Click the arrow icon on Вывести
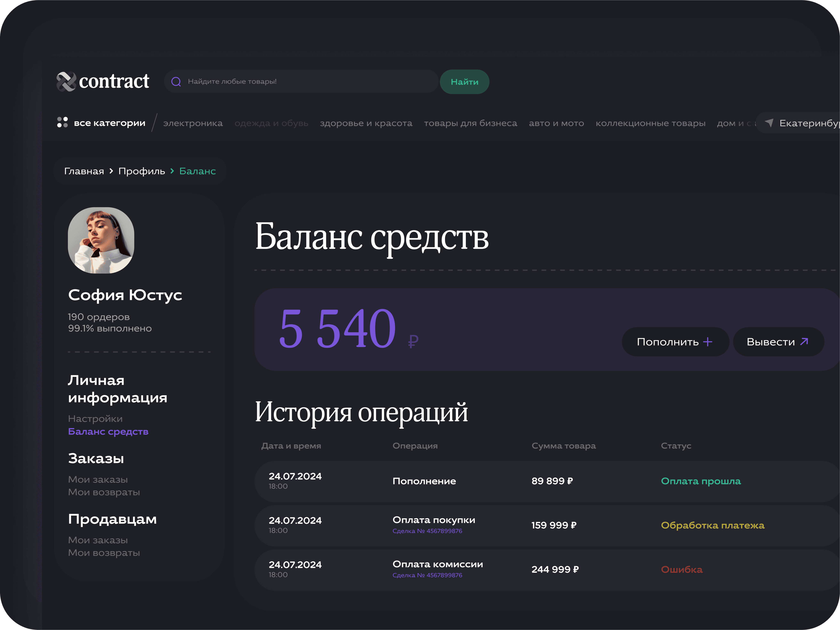 click(804, 342)
